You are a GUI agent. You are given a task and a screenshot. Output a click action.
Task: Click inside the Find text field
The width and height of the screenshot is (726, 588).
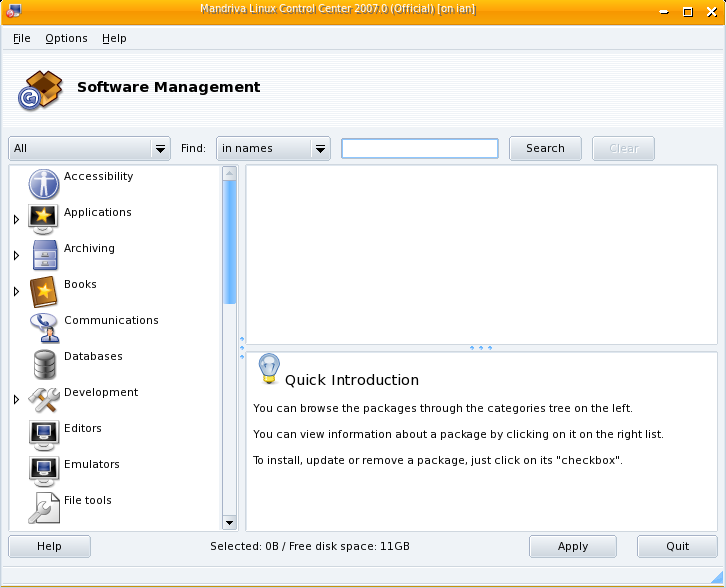click(420, 148)
